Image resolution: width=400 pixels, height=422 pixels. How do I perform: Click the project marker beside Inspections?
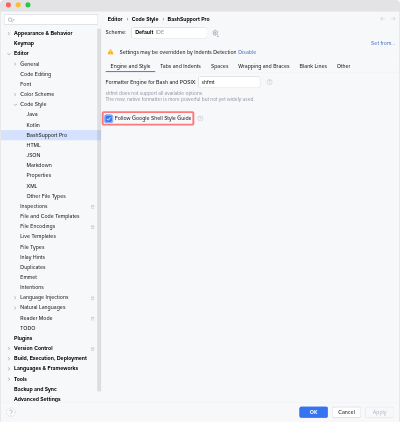pos(93,207)
